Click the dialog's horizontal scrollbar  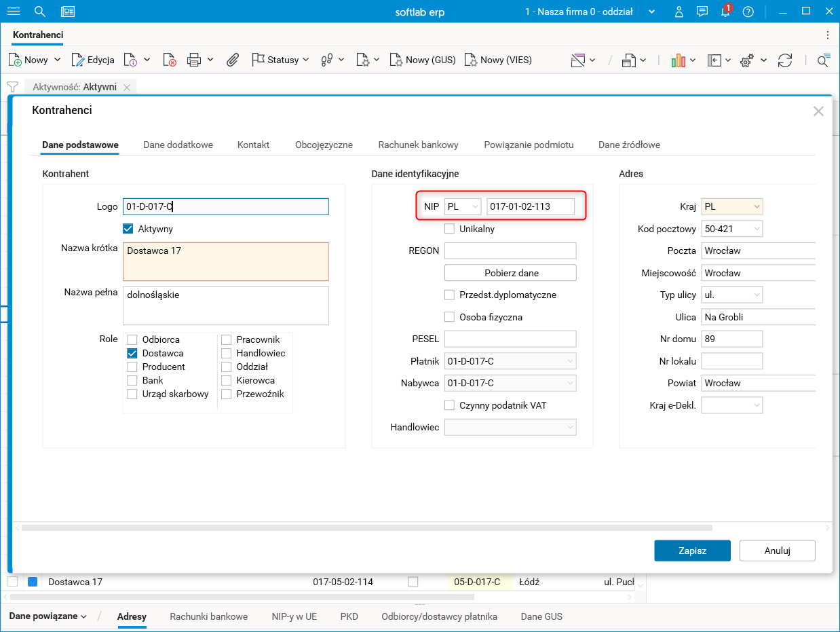coord(366,527)
